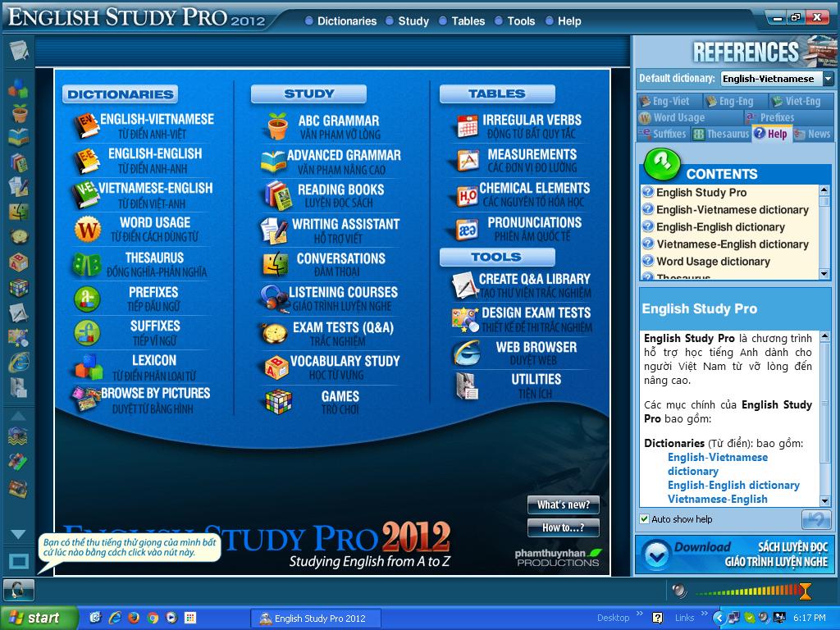840x630 pixels.
Task: Switch to the Eng-Viet tab
Action: click(x=669, y=101)
